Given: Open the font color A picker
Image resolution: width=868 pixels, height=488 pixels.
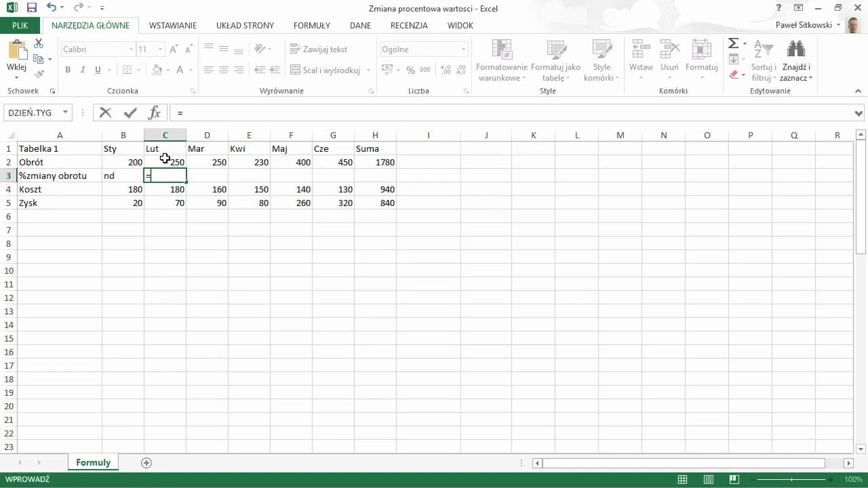Looking at the screenshot, I should click(180, 70).
